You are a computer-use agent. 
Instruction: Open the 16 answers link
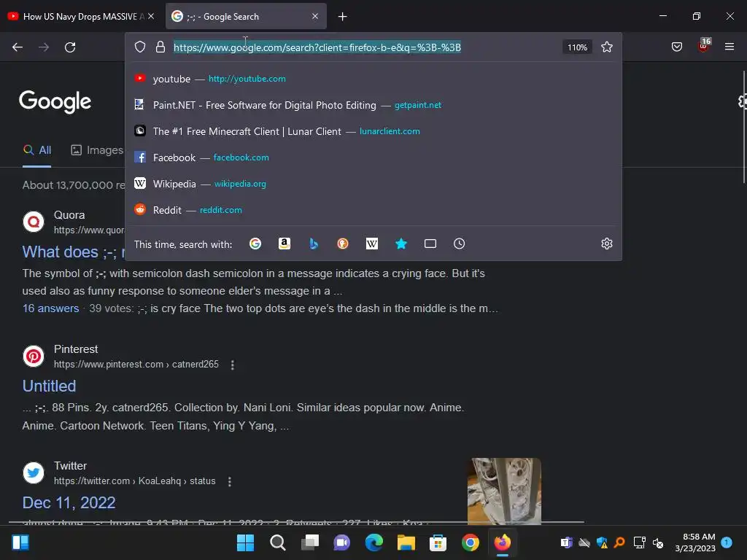point(50,308)
